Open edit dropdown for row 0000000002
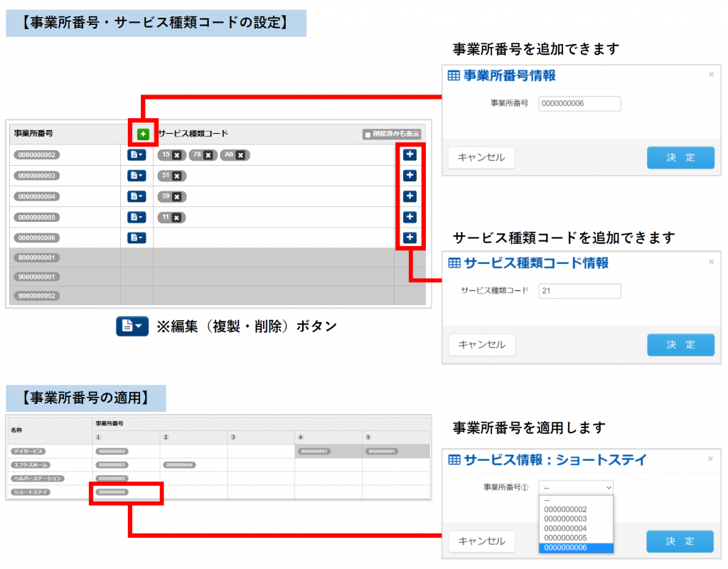 tap(136, 155)
